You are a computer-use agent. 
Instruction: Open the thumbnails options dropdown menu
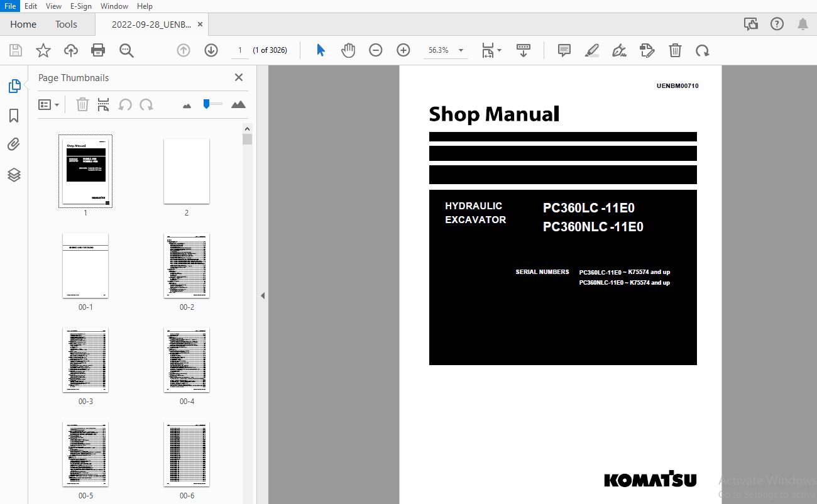click(49, 104)
